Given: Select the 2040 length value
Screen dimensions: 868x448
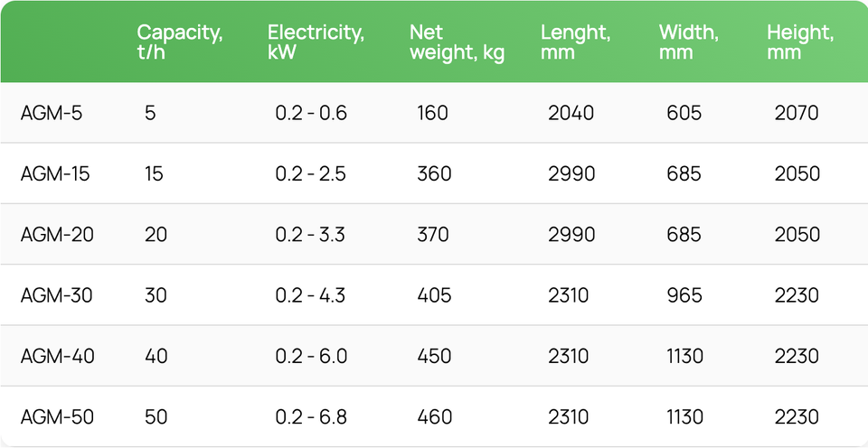Looking at the screenshot, I should [571, 113].
